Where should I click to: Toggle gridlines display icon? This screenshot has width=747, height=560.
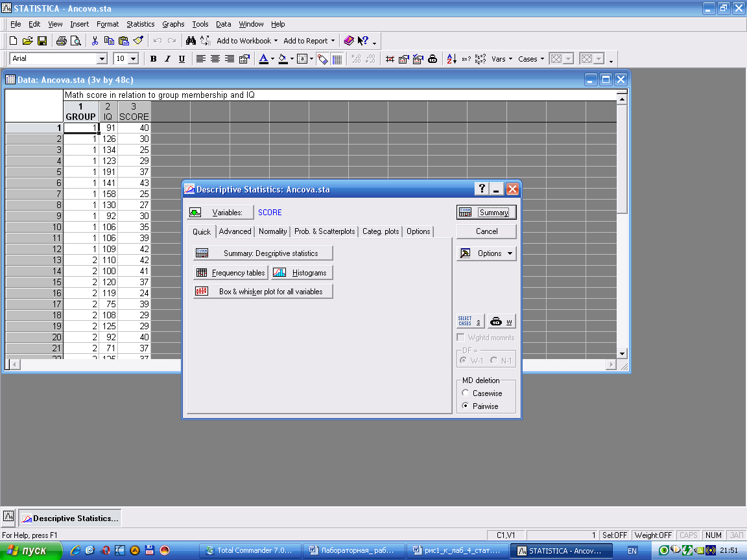click(337, 59)
